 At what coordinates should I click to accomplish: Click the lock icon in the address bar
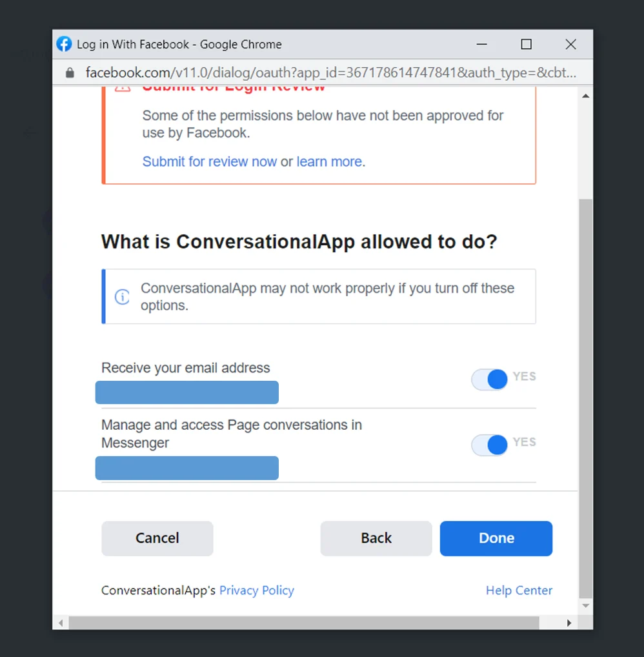click(x=70, y=73)
